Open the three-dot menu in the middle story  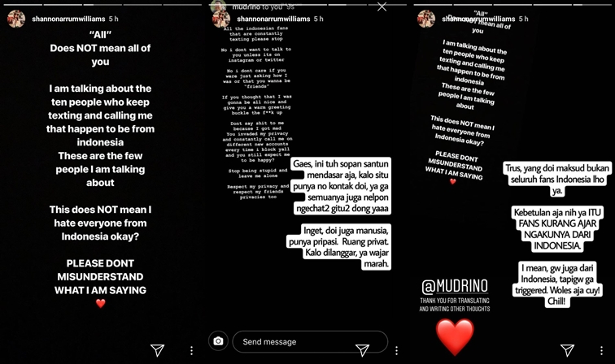point(396,350)
